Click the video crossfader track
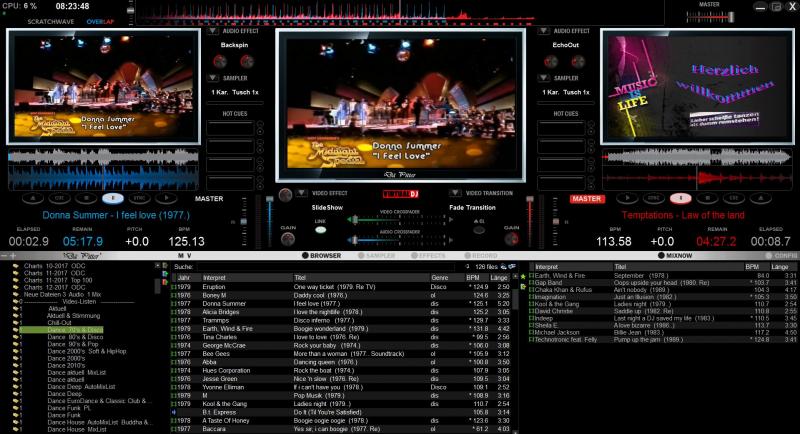 (400, 220)
